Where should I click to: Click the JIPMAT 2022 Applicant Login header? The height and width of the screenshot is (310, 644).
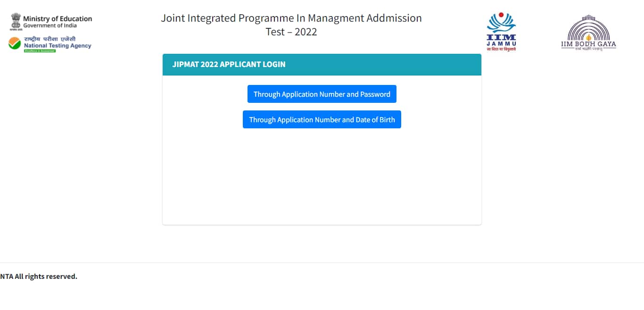322,65
